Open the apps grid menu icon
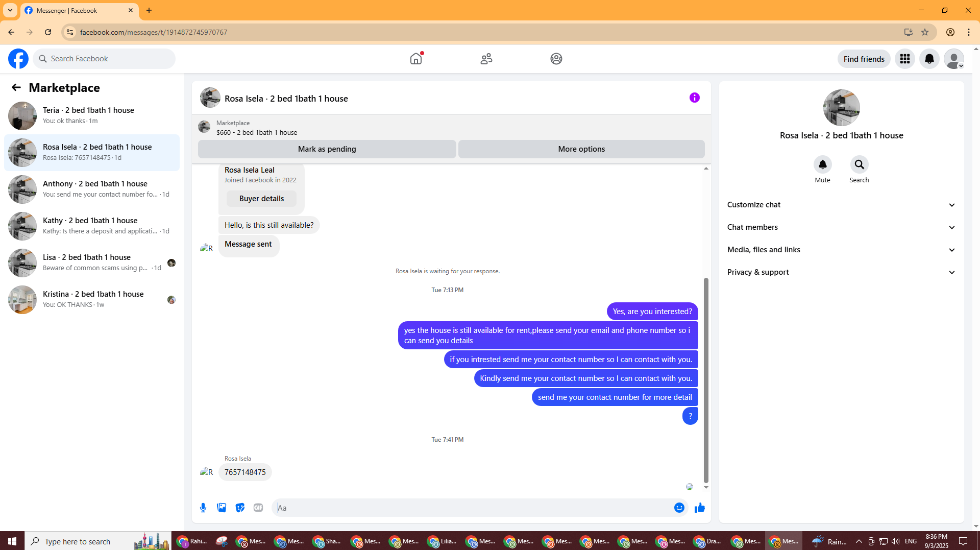The width and height of the screenshot is (980, 550). (905, 59)
